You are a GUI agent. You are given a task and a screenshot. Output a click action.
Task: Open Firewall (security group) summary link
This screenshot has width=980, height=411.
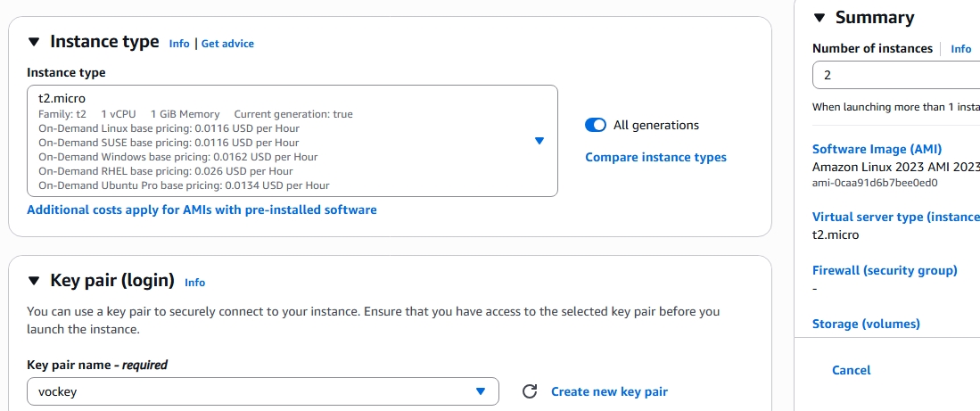[x=885, y=271]
